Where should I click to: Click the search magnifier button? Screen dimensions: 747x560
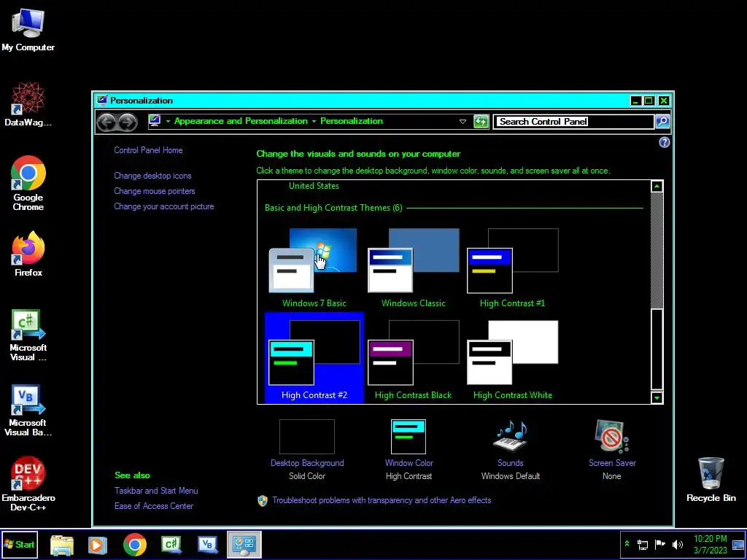click(662, 122)
